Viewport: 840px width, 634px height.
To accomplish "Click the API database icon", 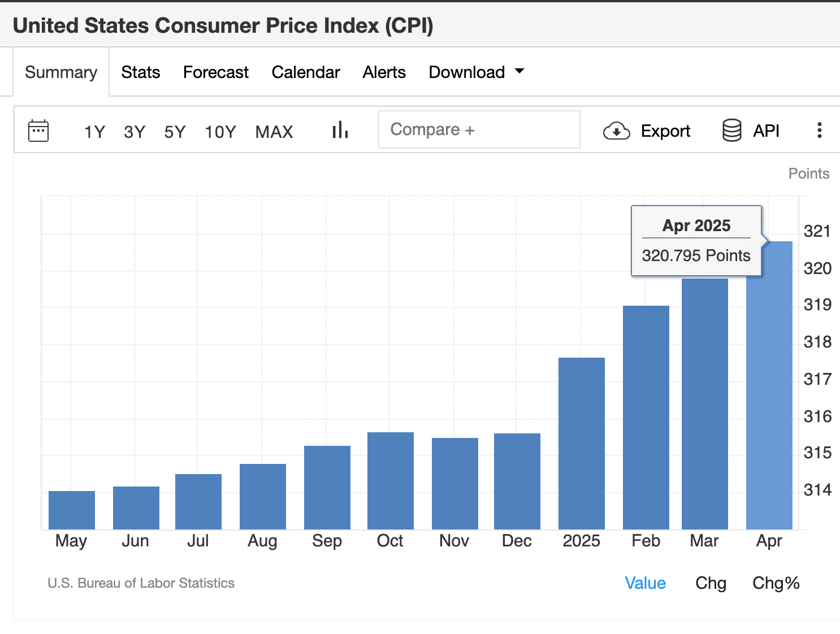I will click(731, 130).
